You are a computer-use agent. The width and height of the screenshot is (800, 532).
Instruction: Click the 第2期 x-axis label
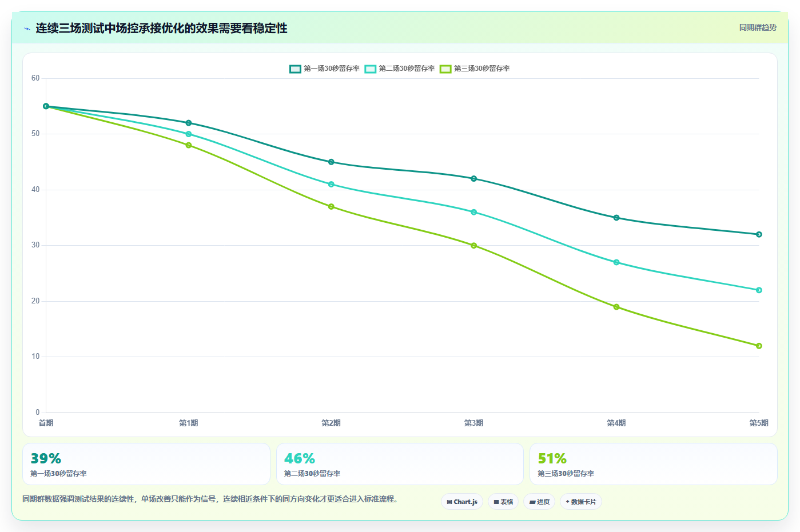pos(331,423)
